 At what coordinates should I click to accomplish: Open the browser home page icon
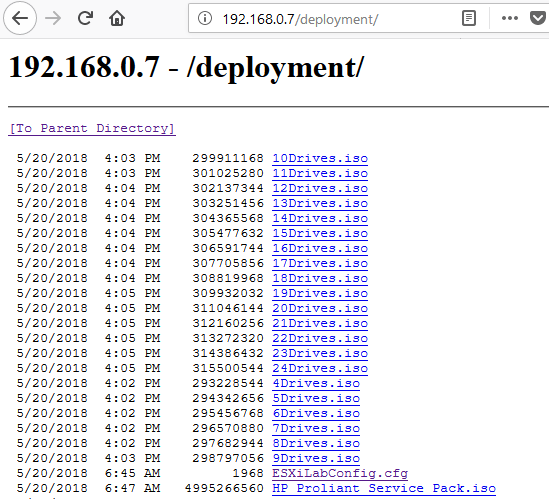coord(117,18)
